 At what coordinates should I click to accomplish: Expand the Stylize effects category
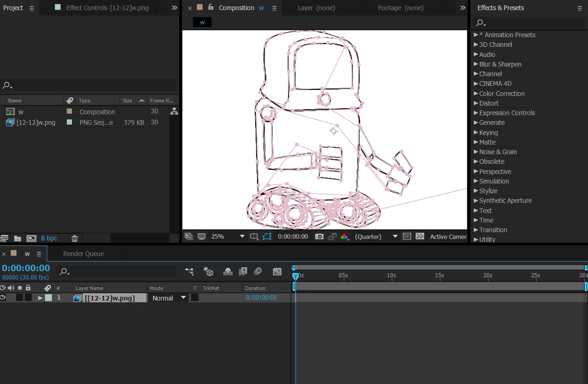pyautogui.click(x=476, y=191)
